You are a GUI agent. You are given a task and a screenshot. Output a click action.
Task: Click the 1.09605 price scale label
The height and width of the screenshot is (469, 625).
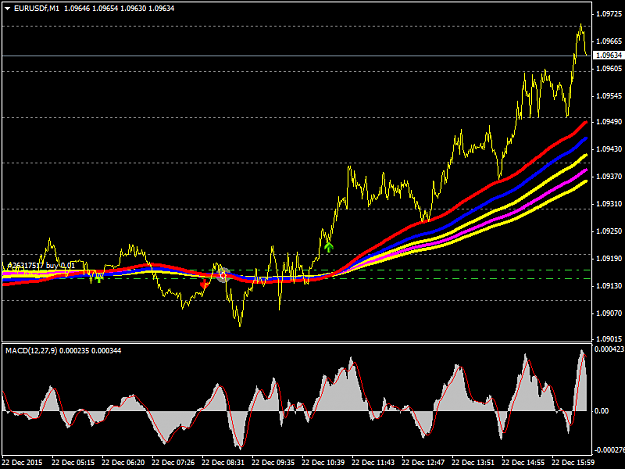click(609, 69)
